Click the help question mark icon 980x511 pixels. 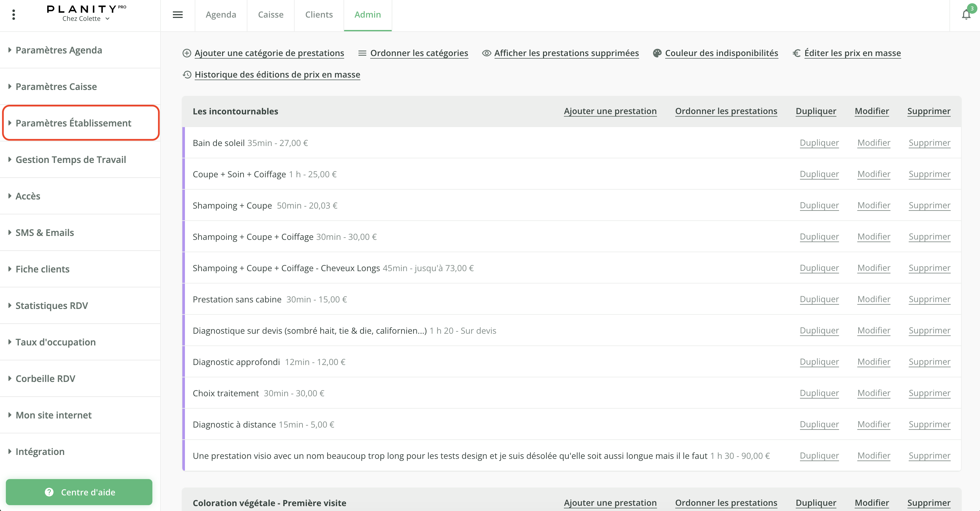pyautogui.click(x=49, y=492)
